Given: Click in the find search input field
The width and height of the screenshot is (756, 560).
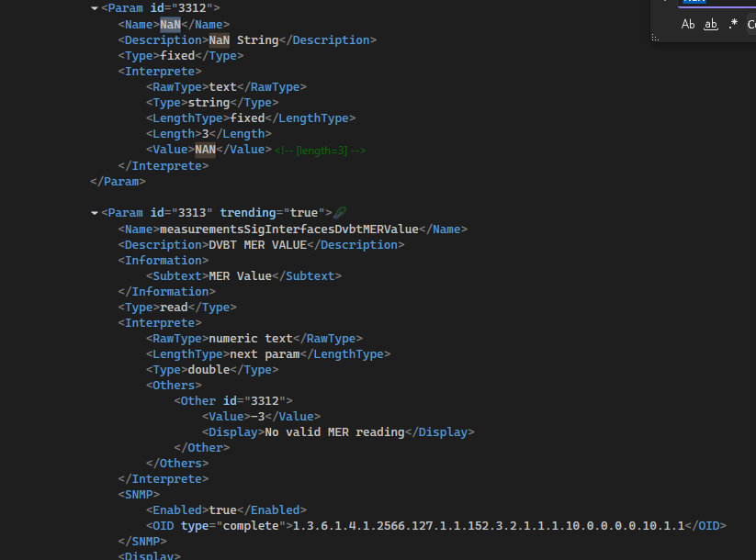Looking at the screenshot, I should point(717,3).
